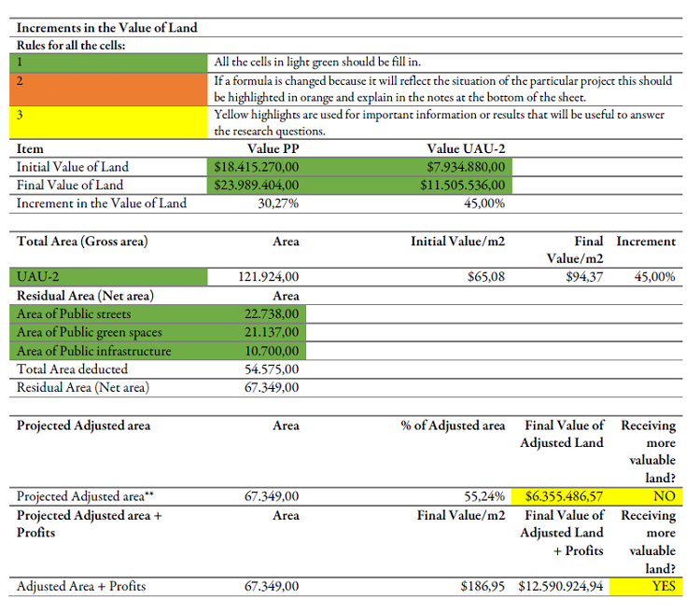700x612 pixels.
Task: Click the green UAU-2 label cell
Action: click(112, 277)
